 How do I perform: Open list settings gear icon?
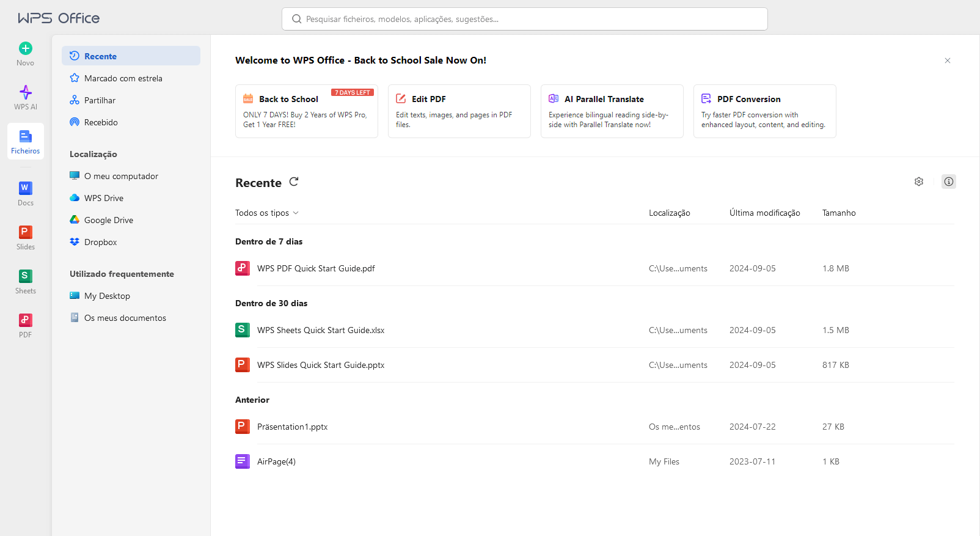(919, 182)
